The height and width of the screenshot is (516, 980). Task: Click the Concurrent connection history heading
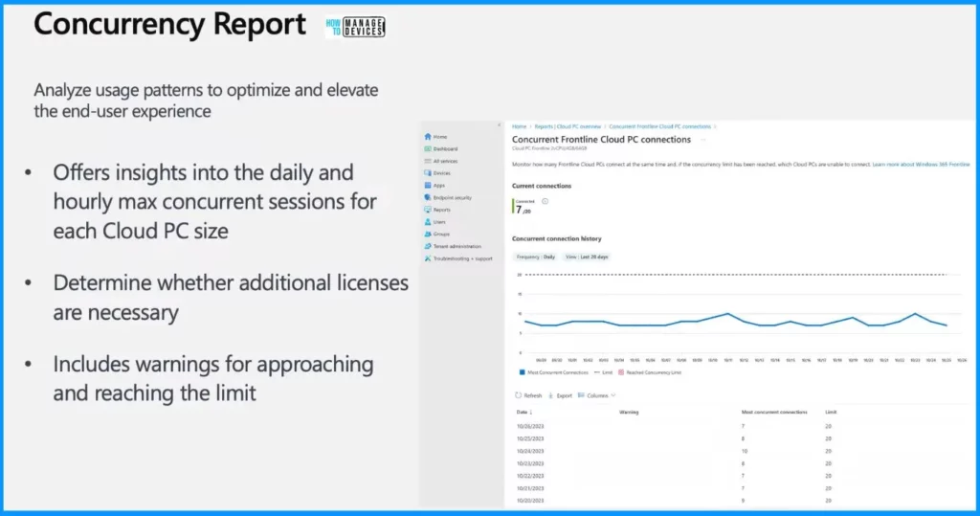[556, 239]
